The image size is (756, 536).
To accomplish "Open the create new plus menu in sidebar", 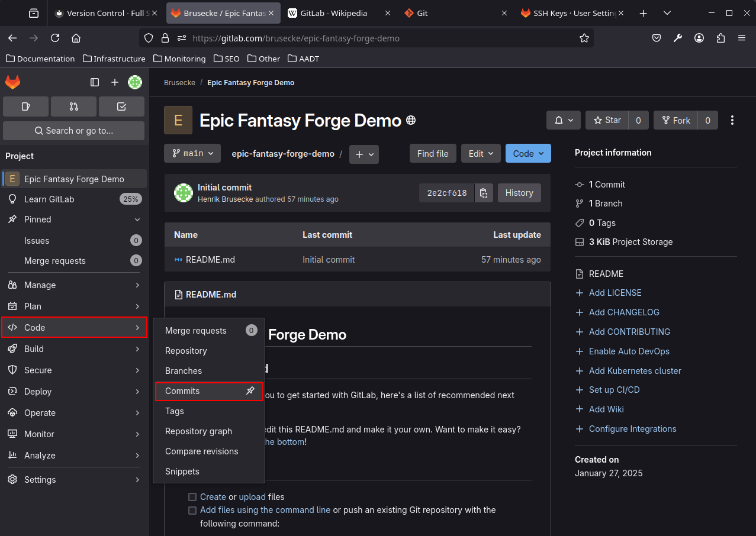I will [x=115, y=82].
